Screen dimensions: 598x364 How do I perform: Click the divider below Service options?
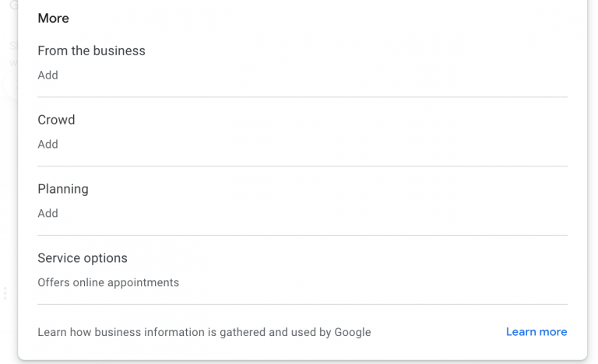pos(302,305)
